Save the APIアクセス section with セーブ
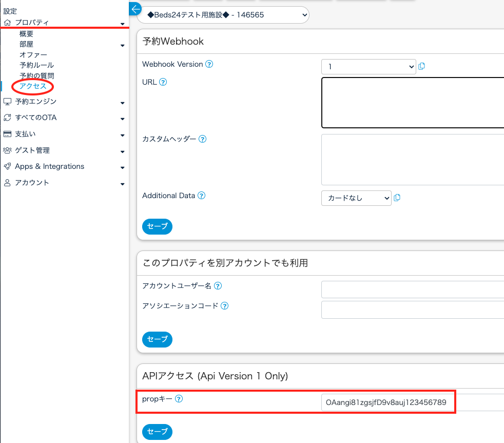Viewport: 504px width, 443px height. pyautogui.click(x=157, y=431)
